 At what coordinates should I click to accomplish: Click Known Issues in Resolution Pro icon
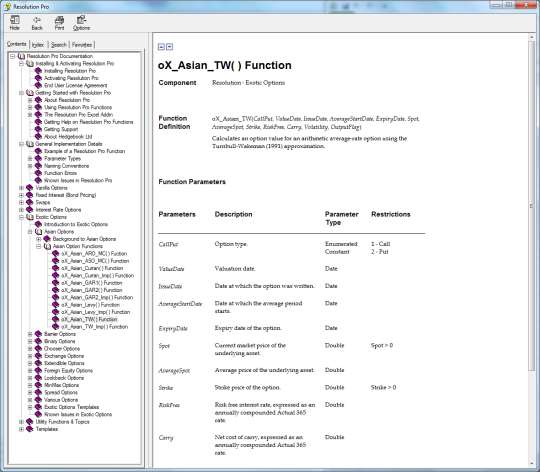(38, 180)
